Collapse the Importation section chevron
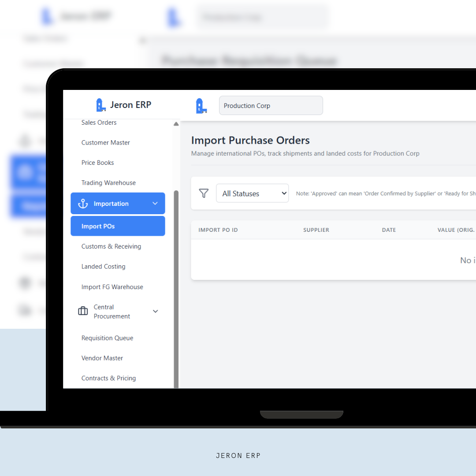Image resolution: width=476 pixels, height=476 pixels. tap(155, 204)
